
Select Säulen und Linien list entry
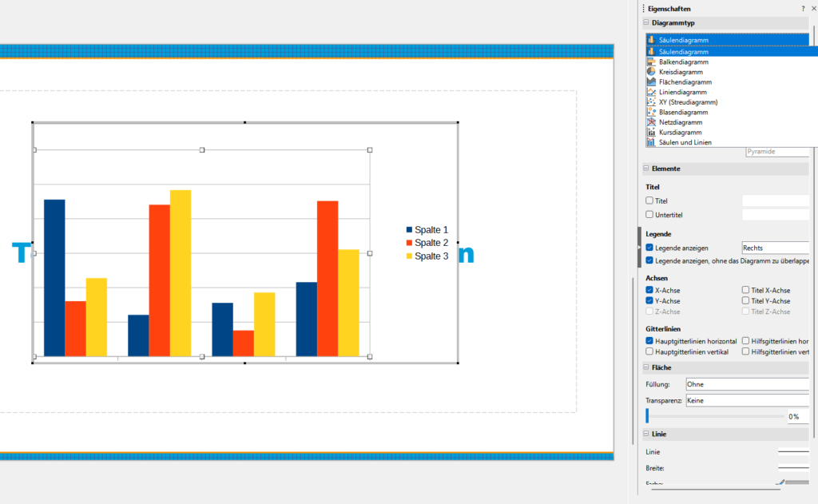click(x=685, y=142)
